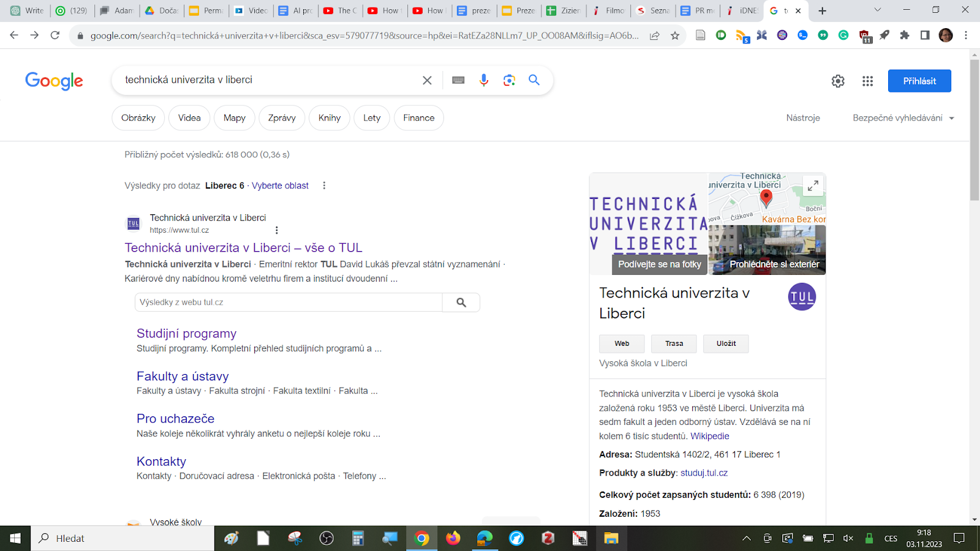Click the Google logo
The width and height of the screenshot is (980, 551).
54,81
